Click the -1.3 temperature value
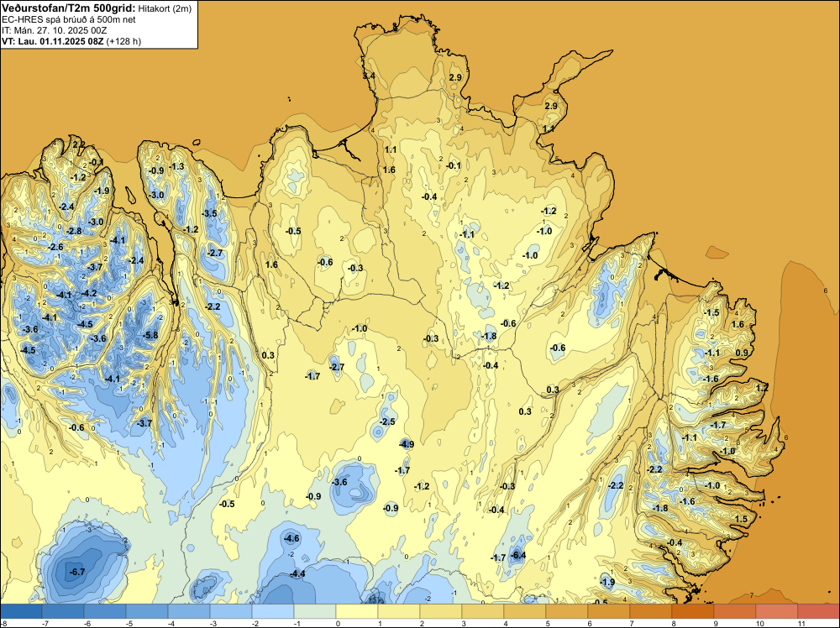The width and height of the screenshot is (840, 628). point(176,166)
